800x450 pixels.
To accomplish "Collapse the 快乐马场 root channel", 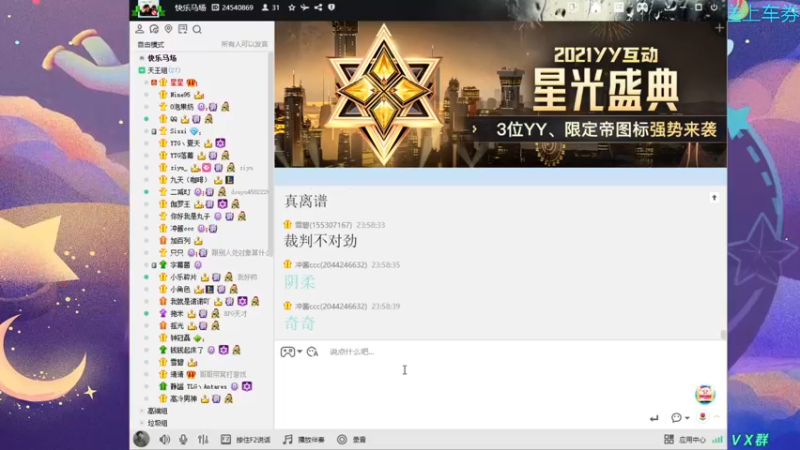I will pyautogui.click(x=142, y=58).
